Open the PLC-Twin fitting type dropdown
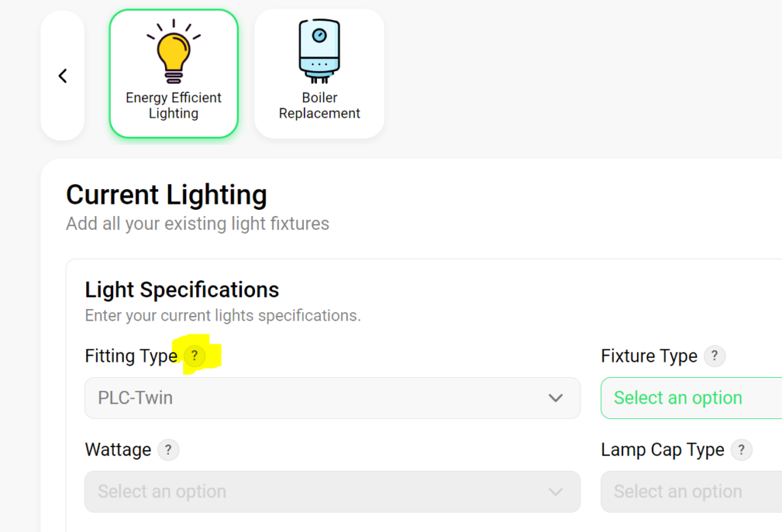 coord(332,398)
